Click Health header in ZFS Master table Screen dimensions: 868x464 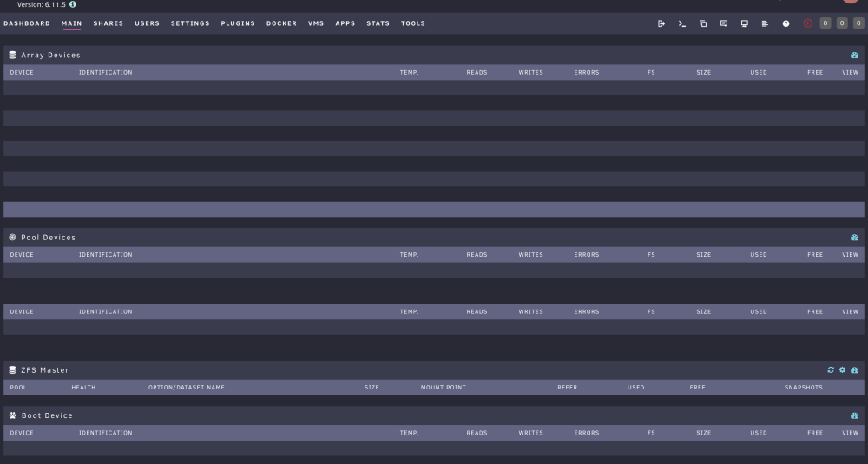83,388
